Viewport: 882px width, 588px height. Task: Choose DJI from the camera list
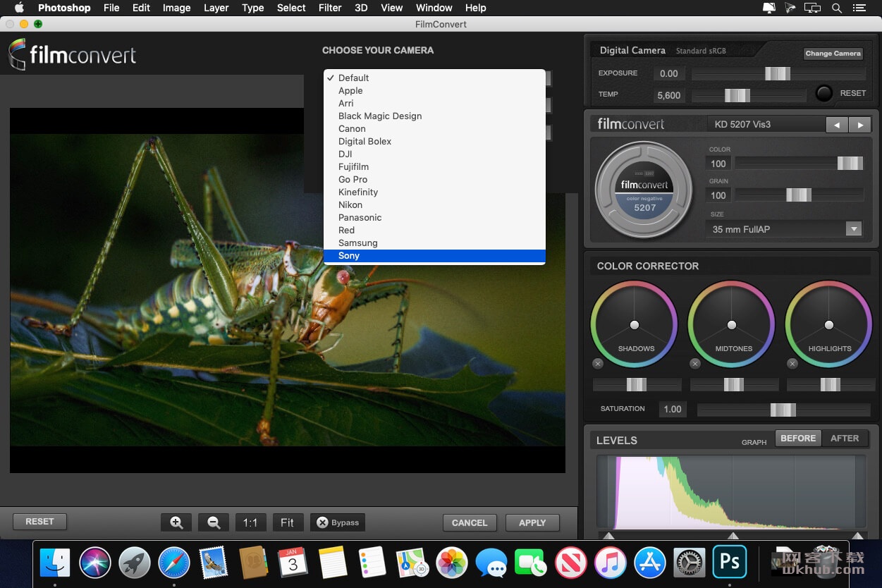pyautogui.click(x=434, y=154)
